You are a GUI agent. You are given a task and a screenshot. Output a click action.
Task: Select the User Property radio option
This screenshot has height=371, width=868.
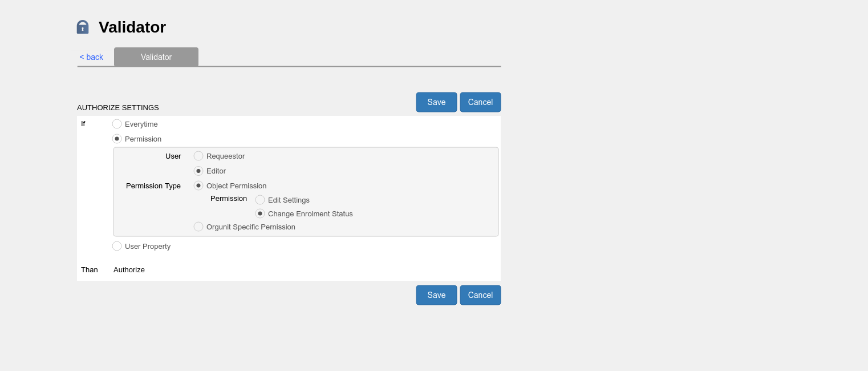117,246
